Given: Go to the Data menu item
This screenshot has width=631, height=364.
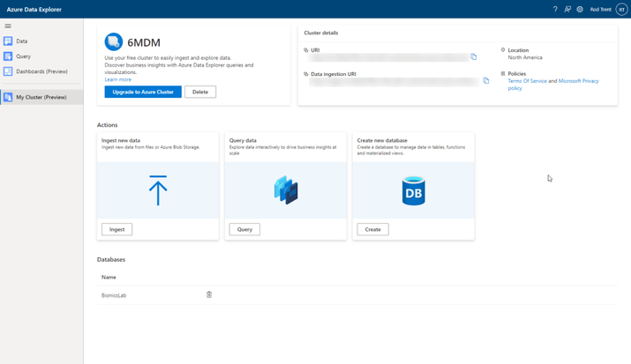Looking at the screenshot, I should tap(22, 41).
